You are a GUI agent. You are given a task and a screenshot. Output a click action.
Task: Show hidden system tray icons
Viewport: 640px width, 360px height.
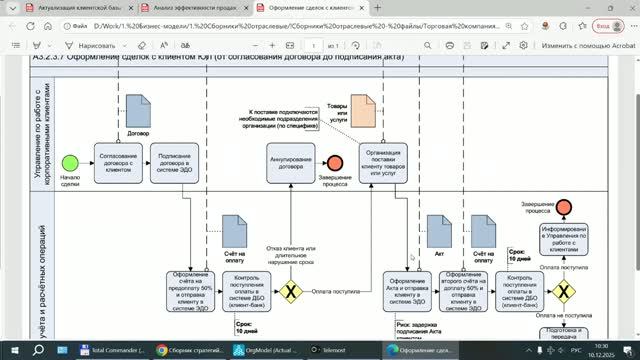click(x=529, y=350)
